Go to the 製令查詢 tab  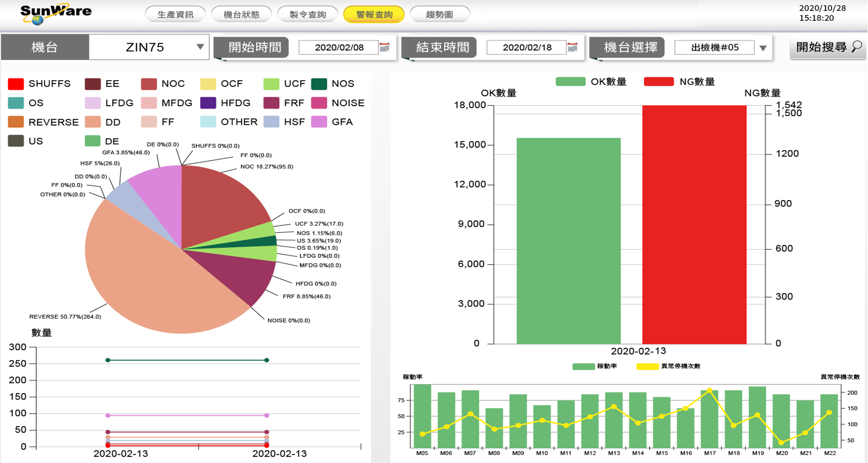tap(307, 14)
